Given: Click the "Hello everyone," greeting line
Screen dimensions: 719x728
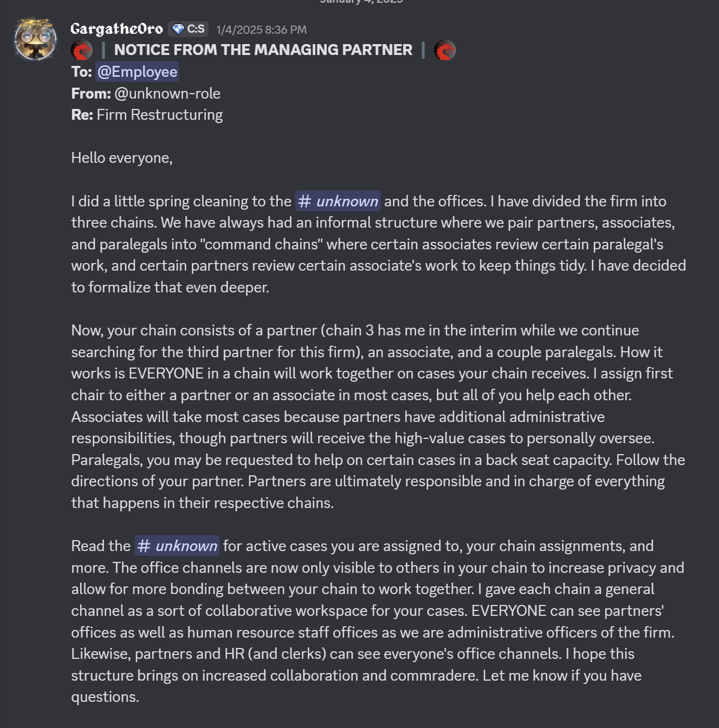Looking at the screenshot, I should click(x=122, y=158).
